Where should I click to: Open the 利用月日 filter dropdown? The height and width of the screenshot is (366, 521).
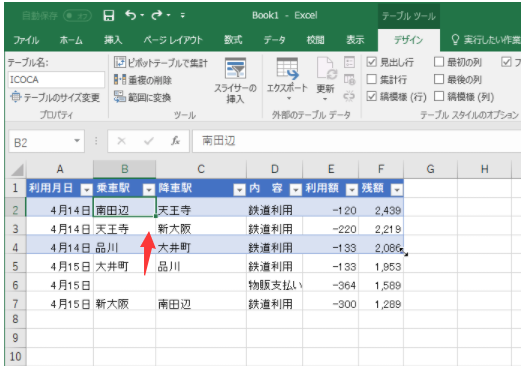click(86, 190)
